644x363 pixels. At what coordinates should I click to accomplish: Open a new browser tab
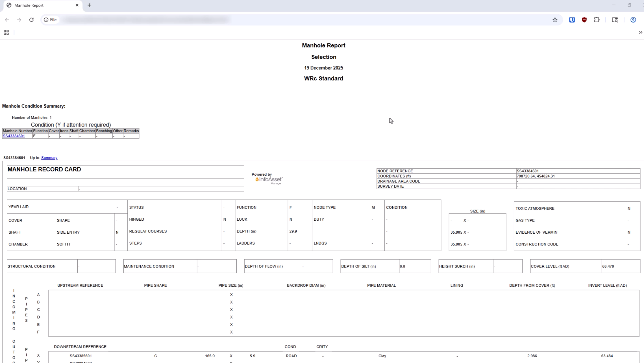point(90,5)
